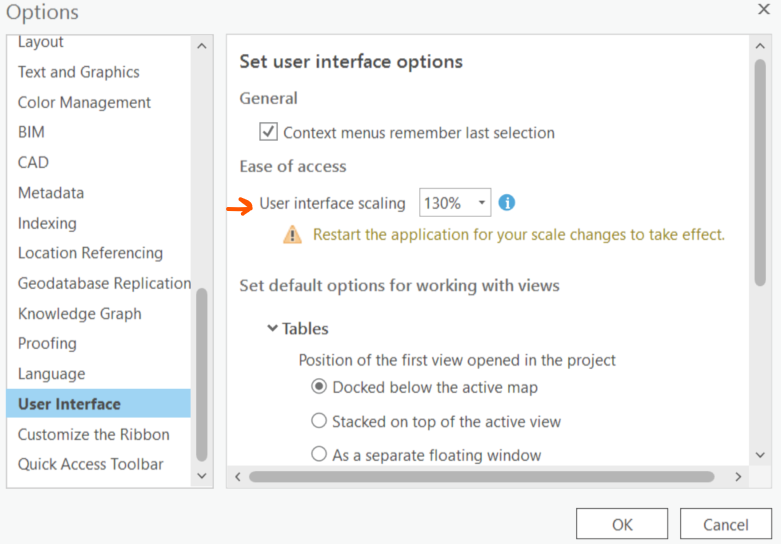Screen dimensions: 781x544
Task: Click the warning icon next to restart message
Action: pyautogui.click(x=292, y=234)
